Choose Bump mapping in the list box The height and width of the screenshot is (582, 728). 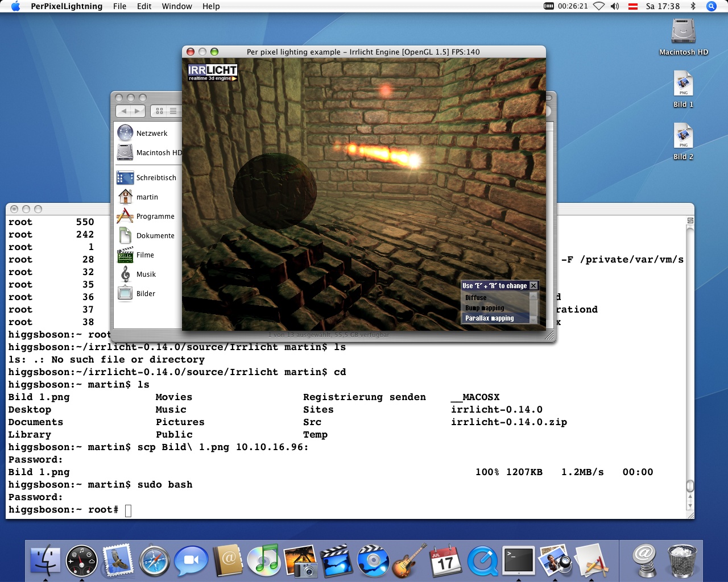pyautogui.click(x=485, y=308)
